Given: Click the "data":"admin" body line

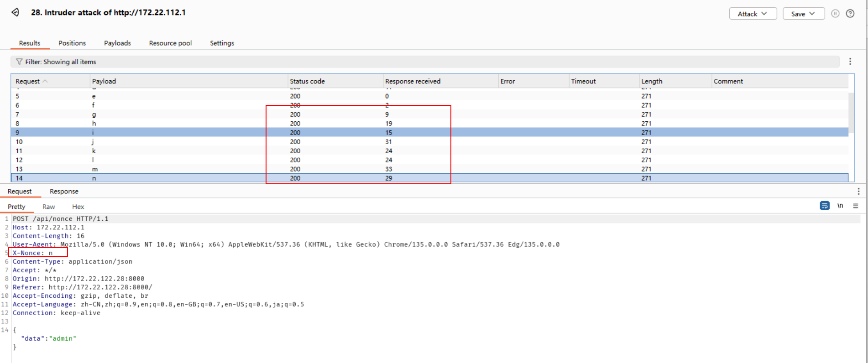Looking at the screenshot, I should (48, 338).
